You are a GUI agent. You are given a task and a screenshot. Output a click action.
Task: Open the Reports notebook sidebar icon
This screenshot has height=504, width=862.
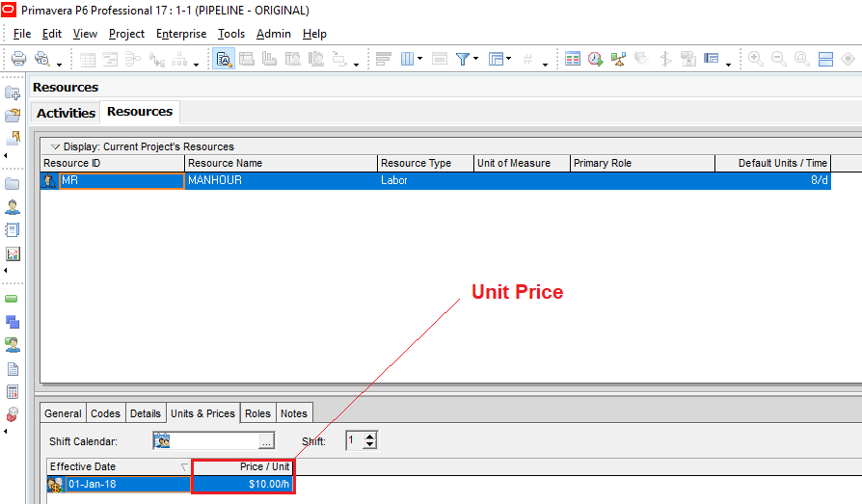pyautogui.click(x=13, y=229)
